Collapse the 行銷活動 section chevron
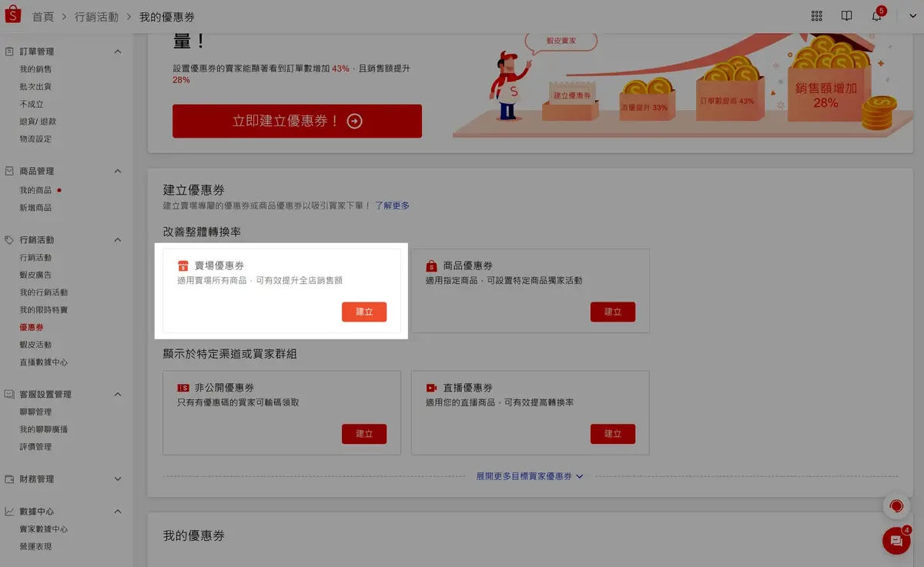 coord(118,240)
